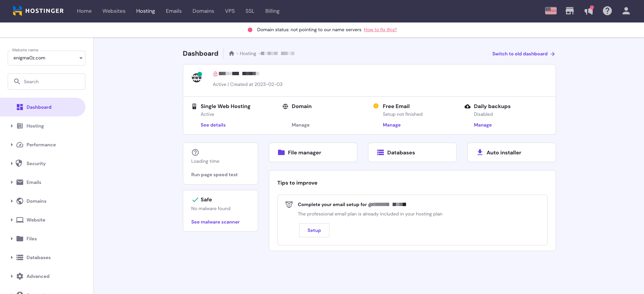
Task: Click the sidebar Search field
Action: tap(46, 82)
